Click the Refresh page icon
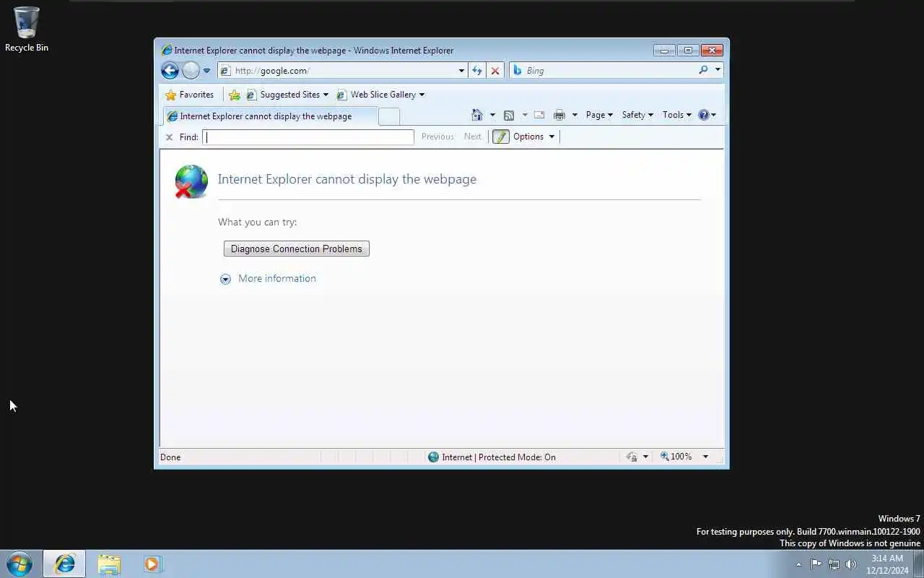 pos(476,70)
